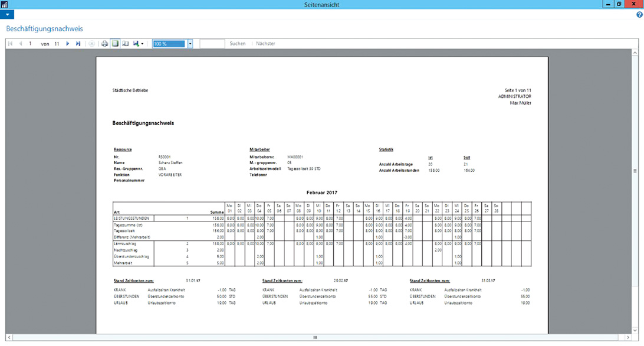Click the stop rendering icon
The image size is (644, 346).
point(92,44)
